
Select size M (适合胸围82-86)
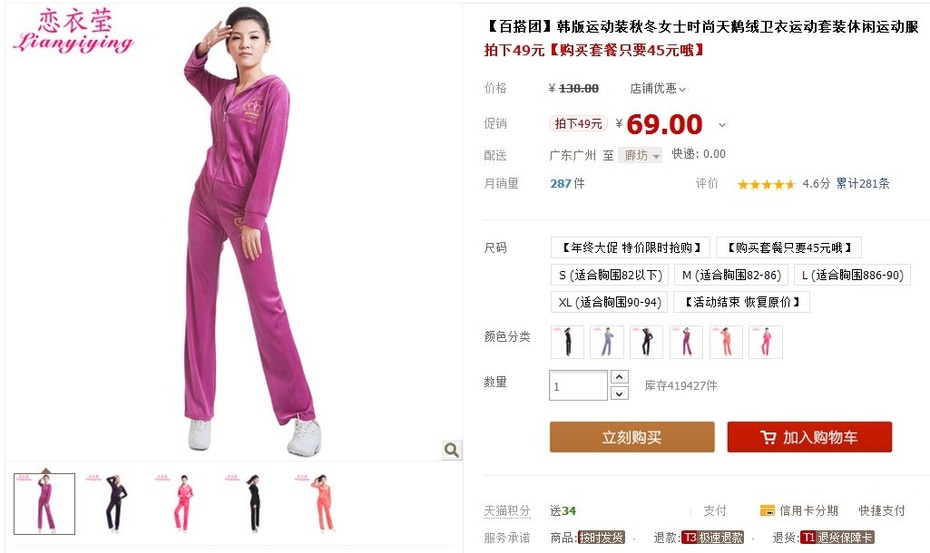(x=731, y=275)
